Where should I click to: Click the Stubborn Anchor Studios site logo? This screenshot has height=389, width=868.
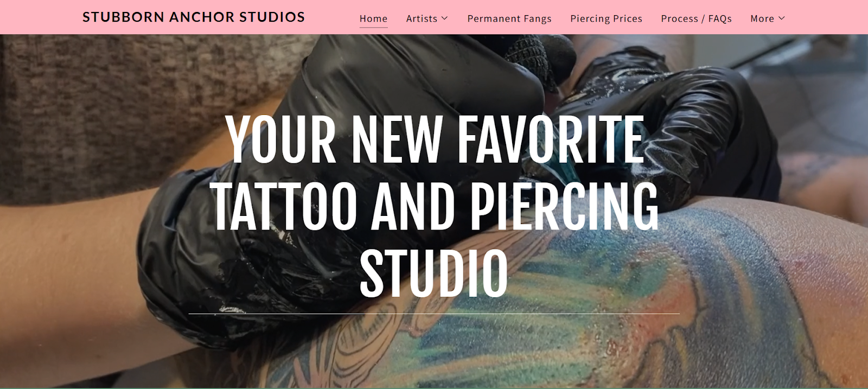tap(194, 17)
